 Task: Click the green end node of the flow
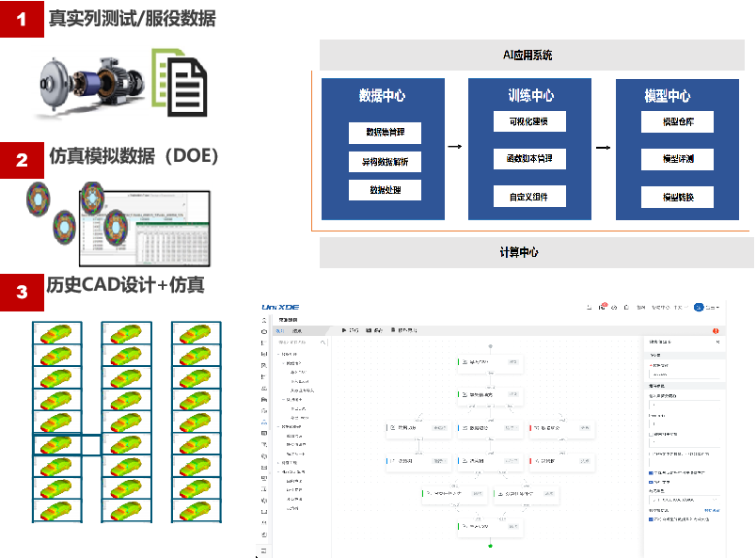(490, 546)
